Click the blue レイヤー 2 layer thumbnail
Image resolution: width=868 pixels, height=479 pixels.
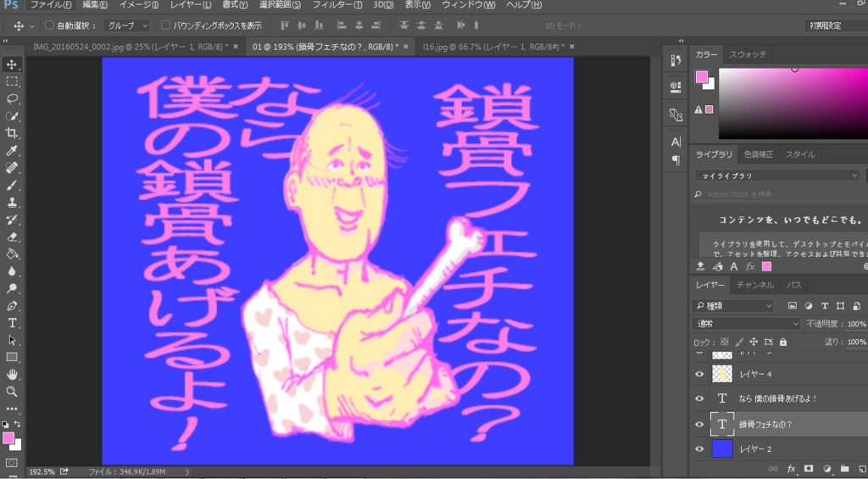722,449
